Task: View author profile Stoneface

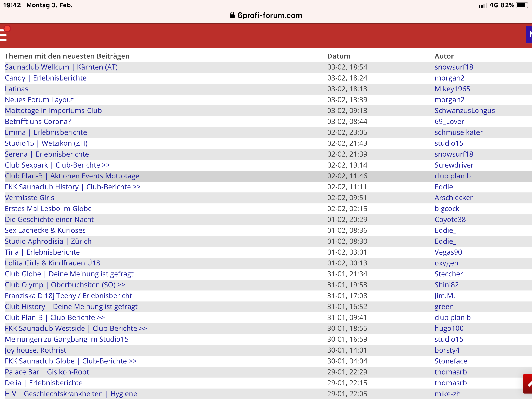Action: click(451, 361)
